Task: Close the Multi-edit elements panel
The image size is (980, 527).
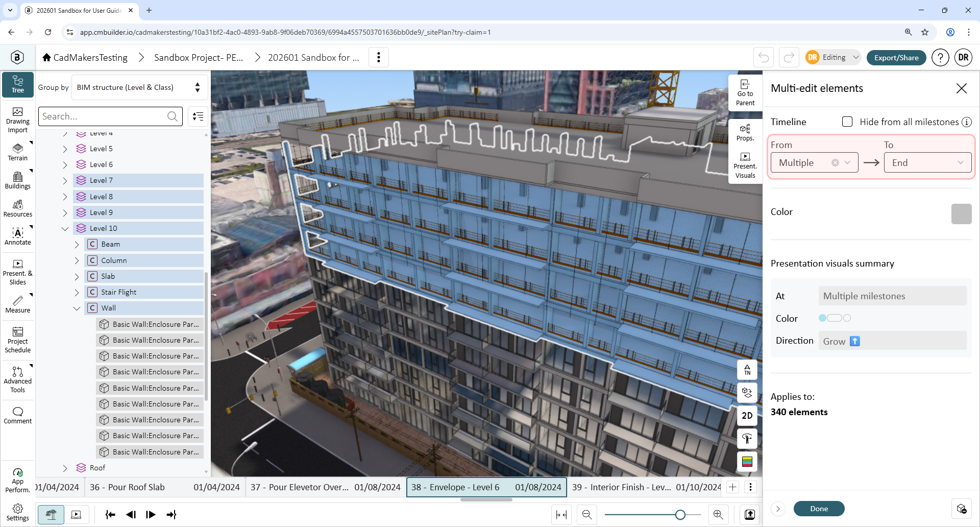Action: 962,88
